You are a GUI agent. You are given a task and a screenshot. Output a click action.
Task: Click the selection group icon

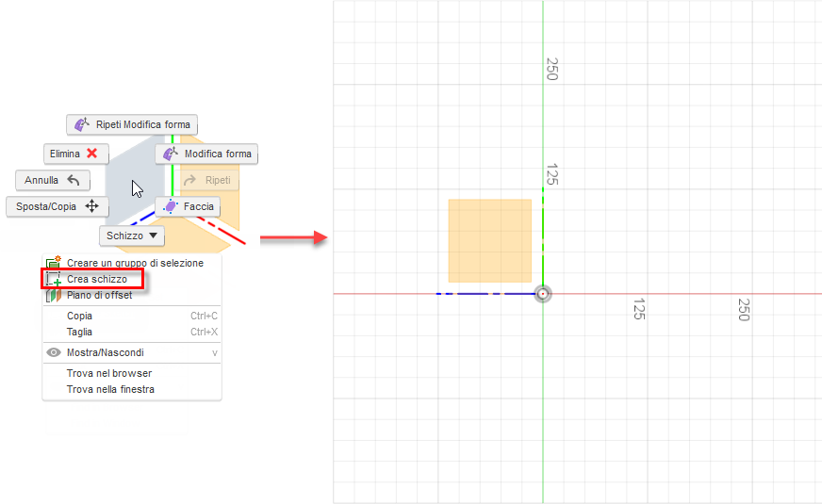point(54,263)
